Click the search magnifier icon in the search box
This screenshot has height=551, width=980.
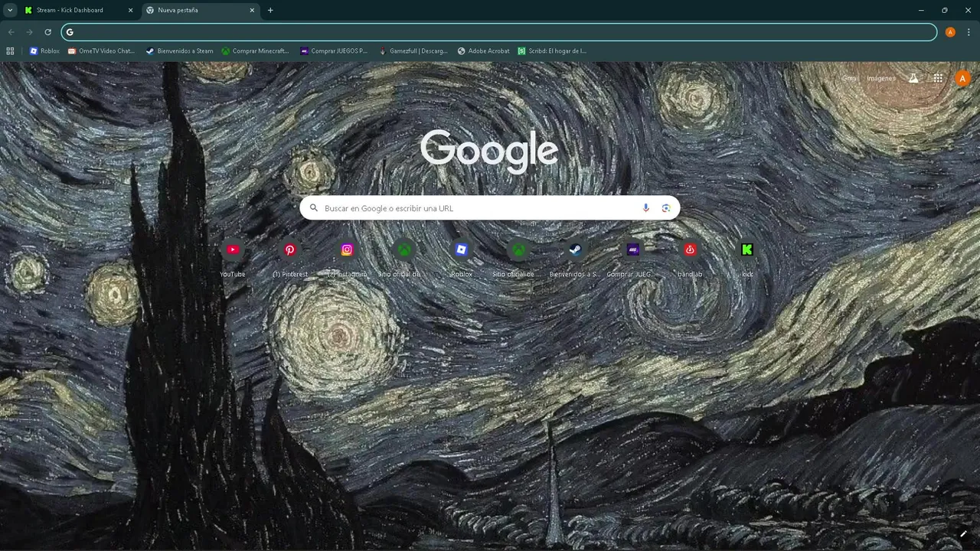coord(314,208)
